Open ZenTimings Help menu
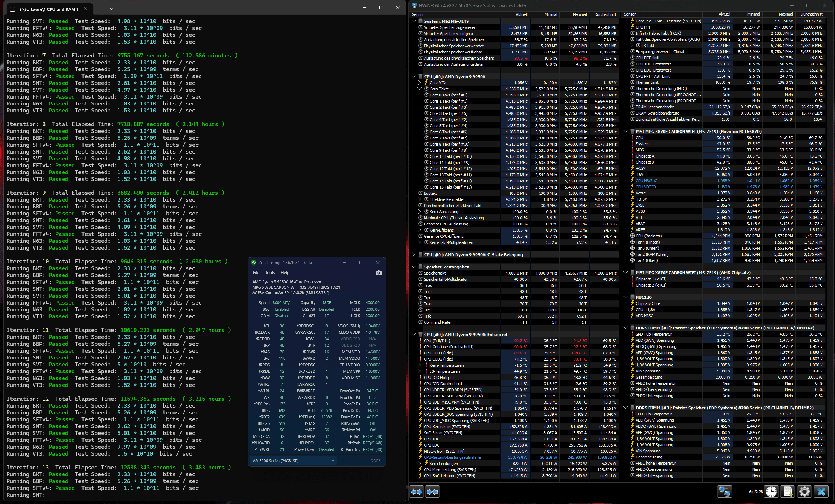The width and height of the screenshot is (835, 504). pos(285,273)
